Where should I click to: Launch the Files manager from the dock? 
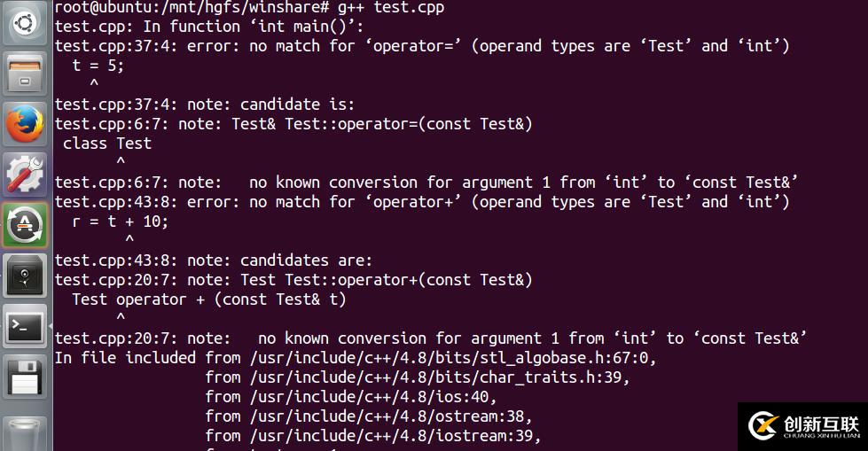point(26,74)
